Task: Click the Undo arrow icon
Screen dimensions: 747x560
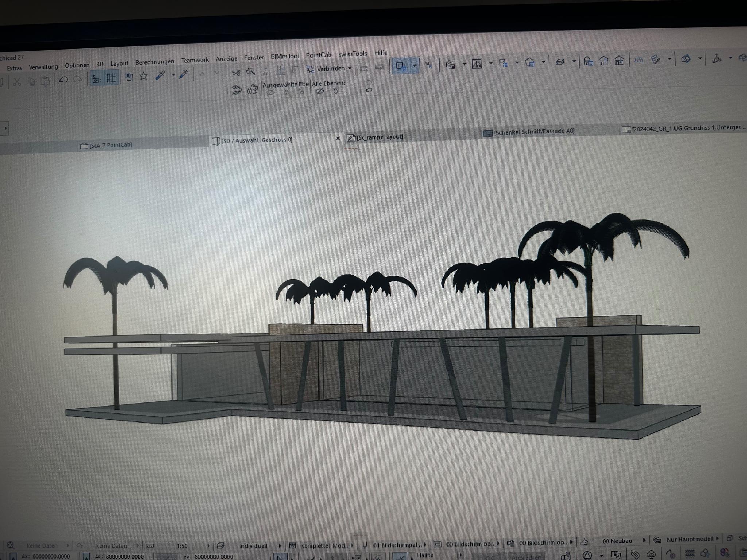Action: [63, 79]
